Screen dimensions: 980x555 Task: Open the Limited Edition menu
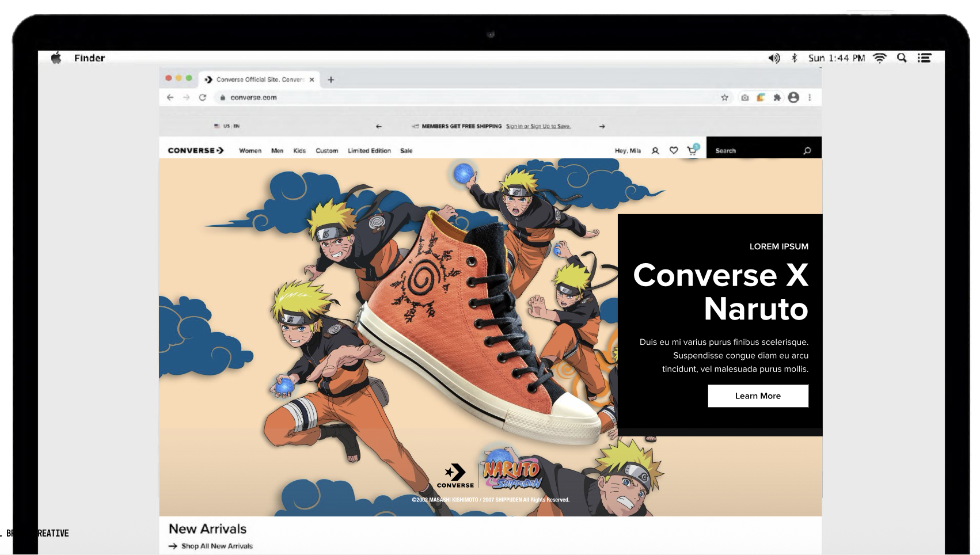click(369, 151)
